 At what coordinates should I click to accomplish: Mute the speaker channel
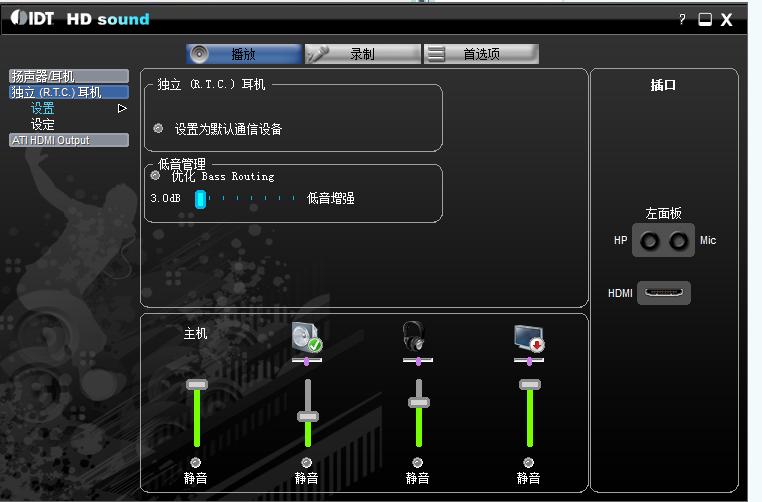[306, 462]
